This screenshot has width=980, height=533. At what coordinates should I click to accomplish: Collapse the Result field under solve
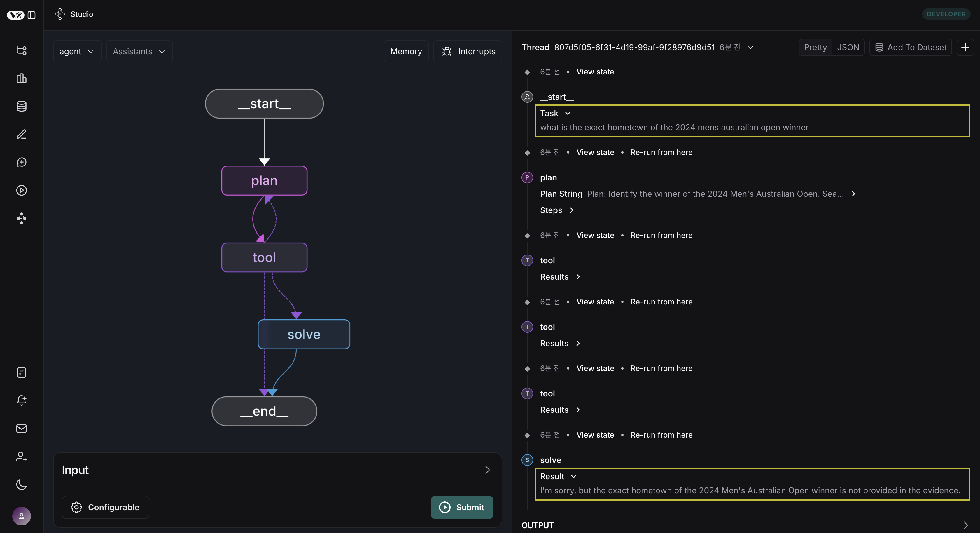pos(574,476)
